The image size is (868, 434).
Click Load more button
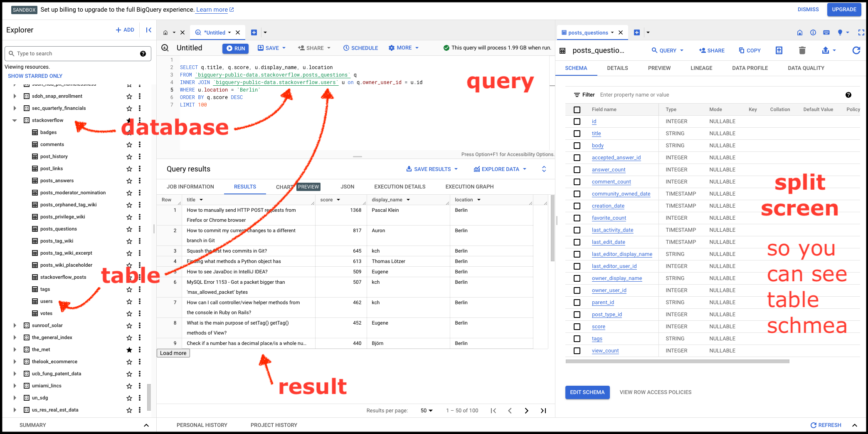pos(173,353)
